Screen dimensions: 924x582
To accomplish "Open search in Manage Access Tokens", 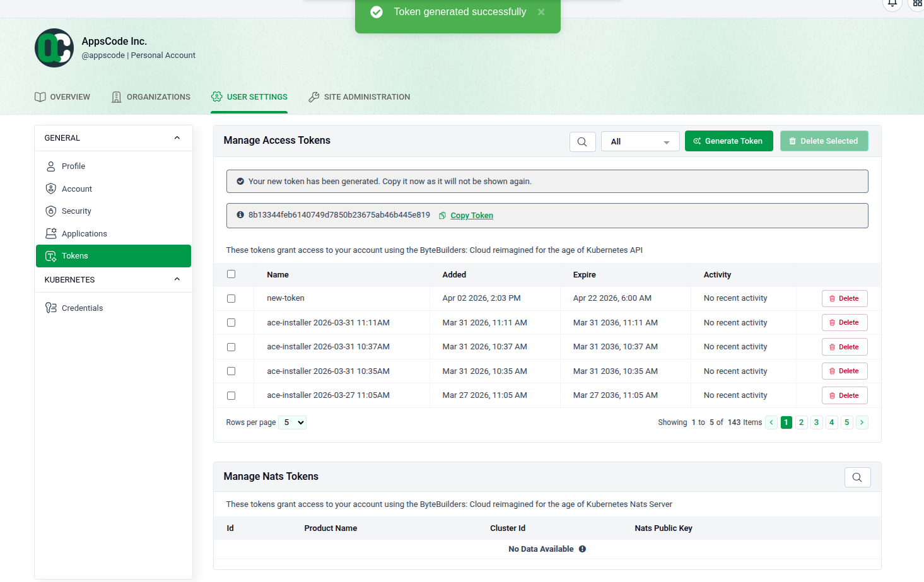I will click(582, 141).
